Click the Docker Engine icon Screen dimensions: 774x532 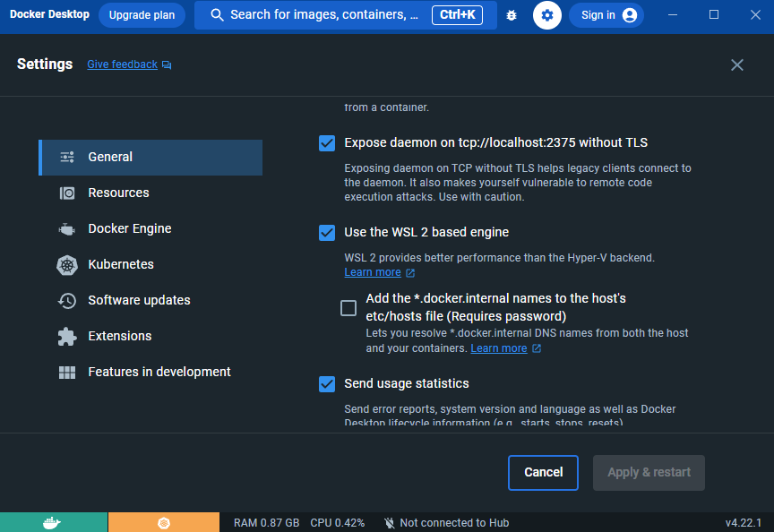67,229
